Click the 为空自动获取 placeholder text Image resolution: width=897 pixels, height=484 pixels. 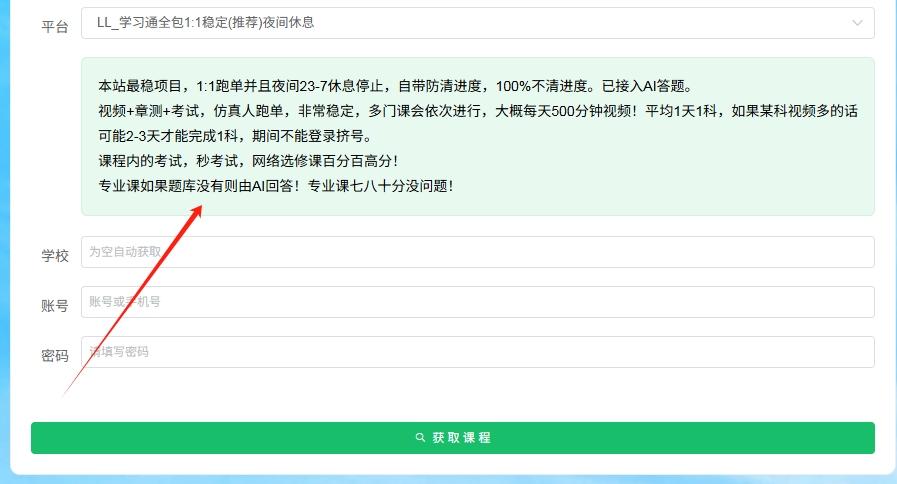point(125,252)
